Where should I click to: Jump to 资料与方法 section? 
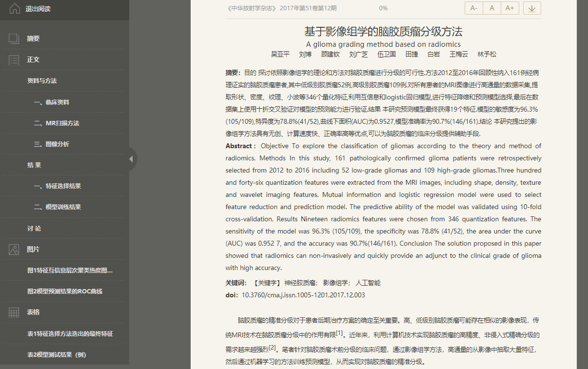pyautogui.click(x=42, y=81)
